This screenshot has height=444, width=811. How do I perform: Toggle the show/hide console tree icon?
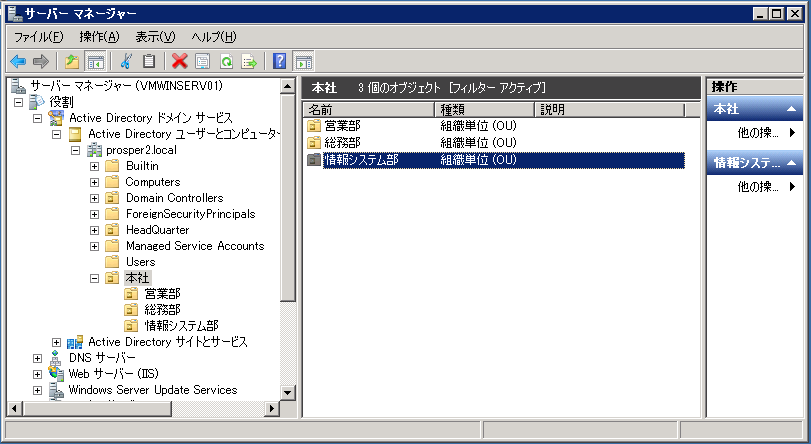point(96,61)
